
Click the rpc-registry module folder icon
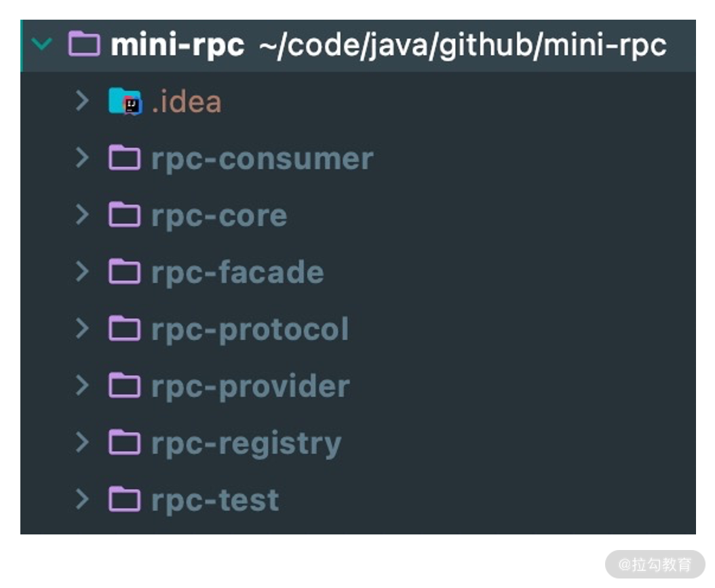[124, 444]
